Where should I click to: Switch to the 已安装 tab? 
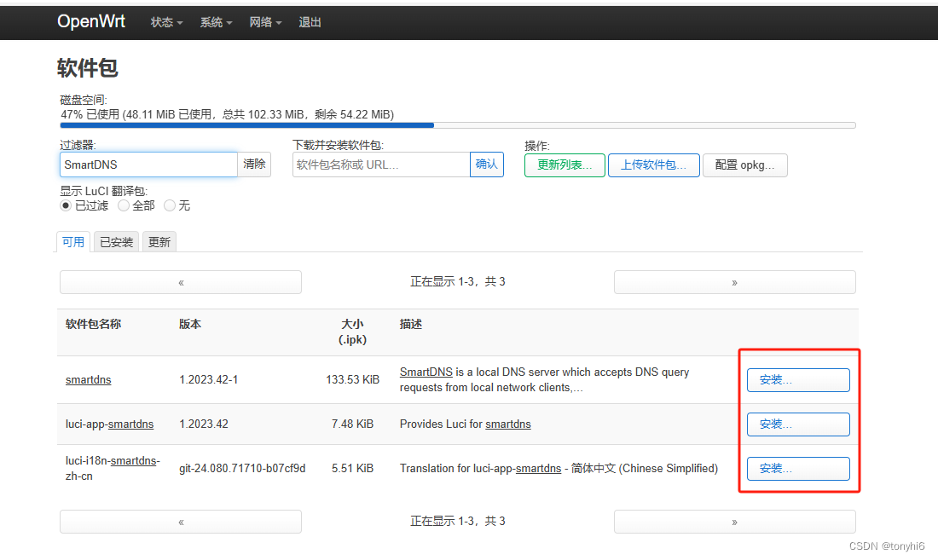[x=116, y=242]
